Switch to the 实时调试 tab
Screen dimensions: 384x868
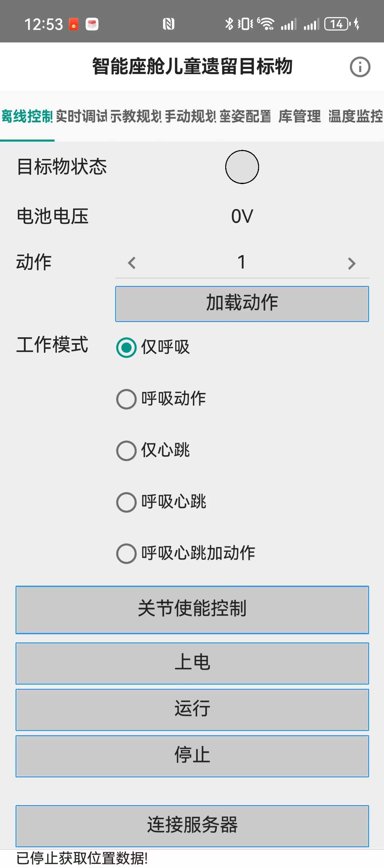pyautogui.click(x=81, y=116)
